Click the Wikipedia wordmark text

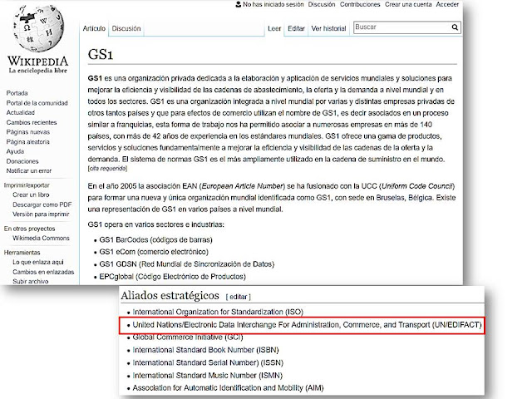click(37, 61)
